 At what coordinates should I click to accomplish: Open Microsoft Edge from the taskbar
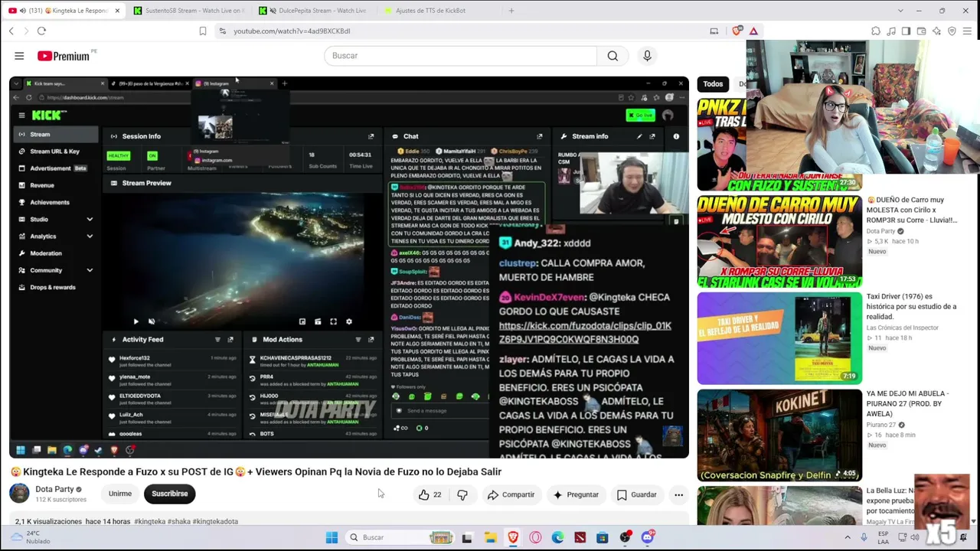pyautogui.click(x=557, y=537)
